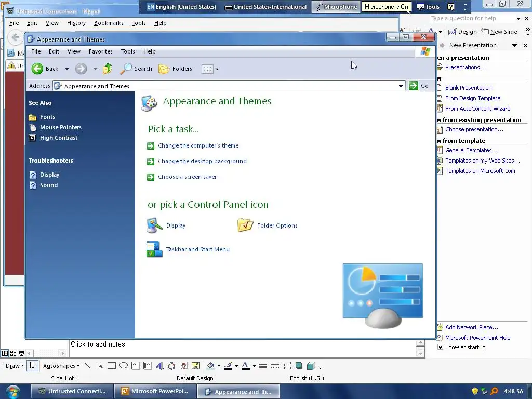This screenshot has height=399, width=532.
Task: Apply the Line Color brush
Action: 228,366
